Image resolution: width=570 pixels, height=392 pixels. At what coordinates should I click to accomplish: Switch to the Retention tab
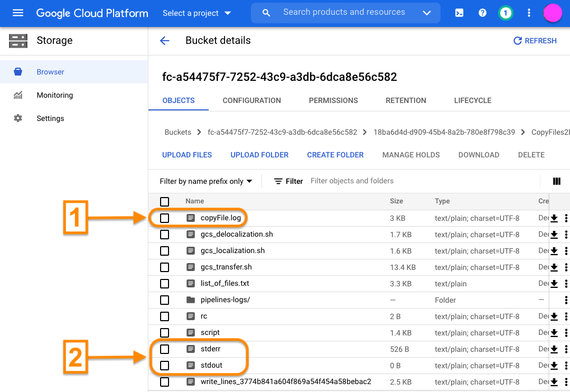406,100
